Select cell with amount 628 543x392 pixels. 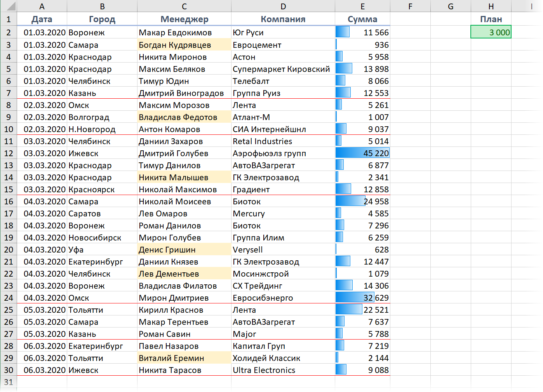362,249
